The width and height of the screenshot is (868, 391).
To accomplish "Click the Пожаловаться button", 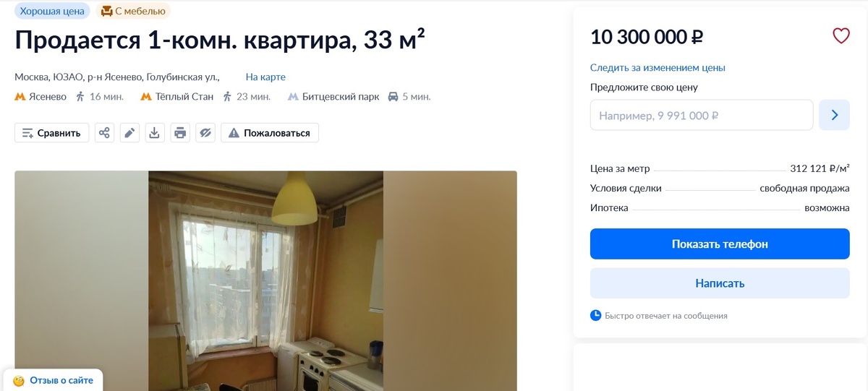I will [x=270, y=133].
